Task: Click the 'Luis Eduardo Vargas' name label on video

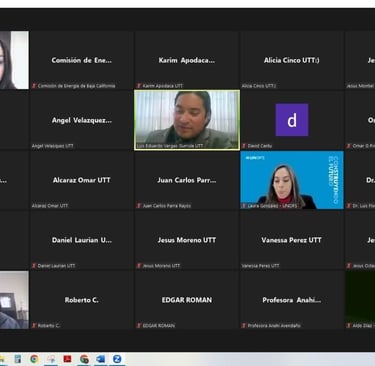Action: click(170, 146)
